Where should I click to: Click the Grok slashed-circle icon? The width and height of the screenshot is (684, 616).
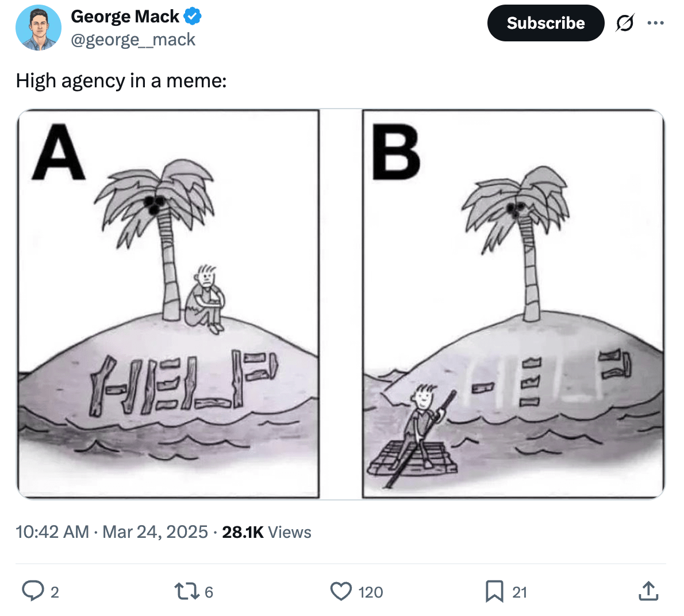pos(625,23)
